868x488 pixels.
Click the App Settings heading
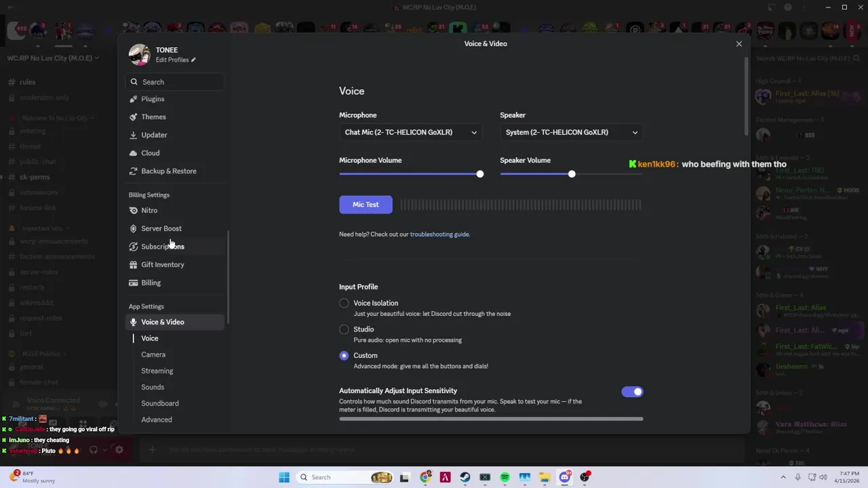pyautogui.click(x=146, y=307)
